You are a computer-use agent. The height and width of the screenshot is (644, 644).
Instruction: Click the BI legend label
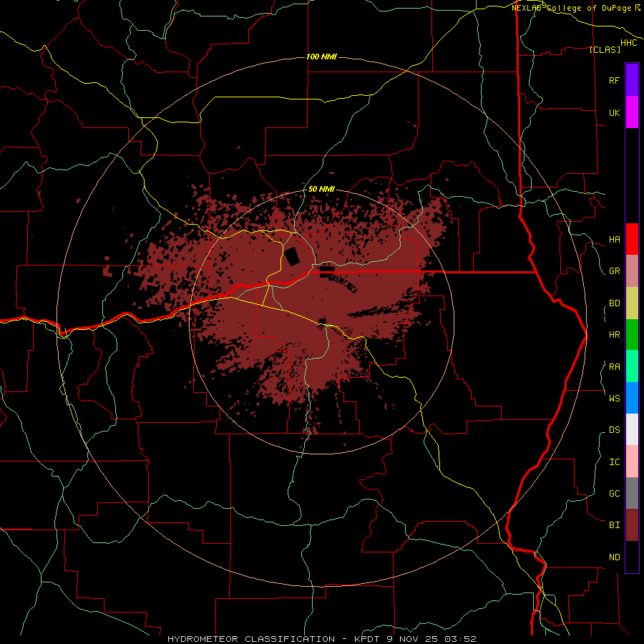[614, 525]
